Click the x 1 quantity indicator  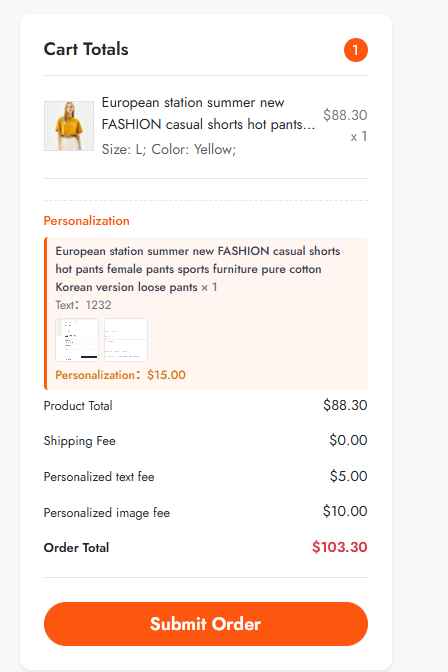(359, 137)
